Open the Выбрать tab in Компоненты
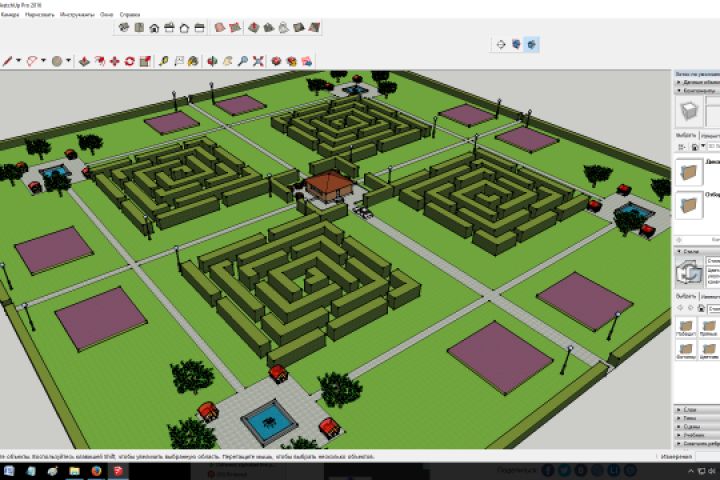Image resolution: width=720 pixels, height=480 pixels. point(686,136)
